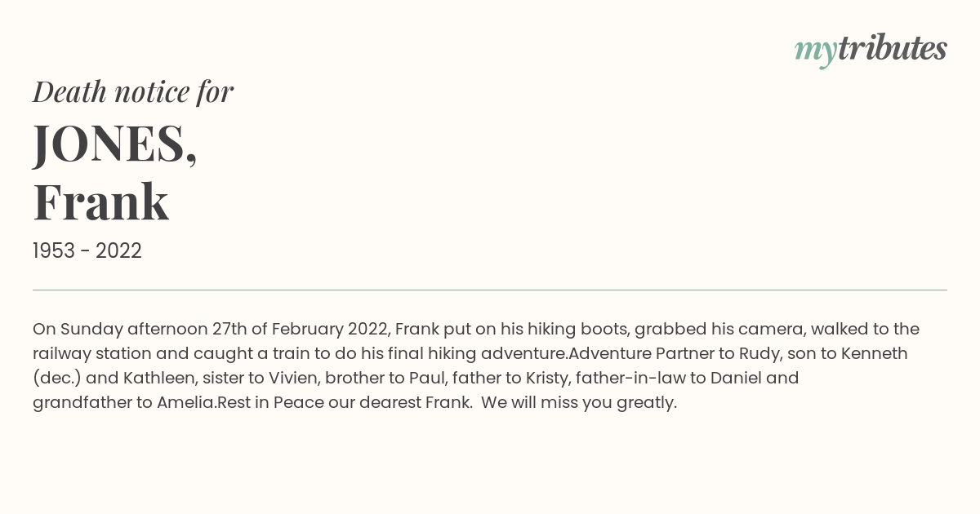Click the years 1953 - 2022
Viewport: 980px width, 514px height.
tap(87, 251)
